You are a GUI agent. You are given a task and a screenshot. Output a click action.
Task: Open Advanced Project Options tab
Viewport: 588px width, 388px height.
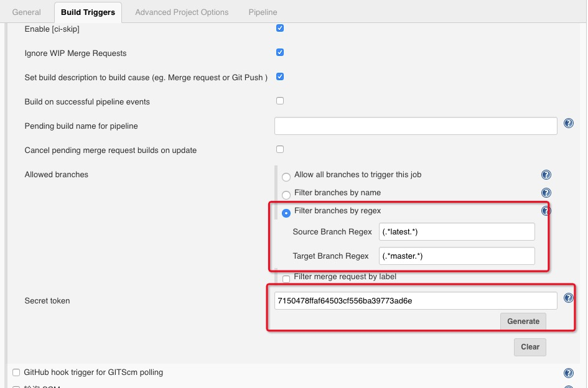click(182, 12)
